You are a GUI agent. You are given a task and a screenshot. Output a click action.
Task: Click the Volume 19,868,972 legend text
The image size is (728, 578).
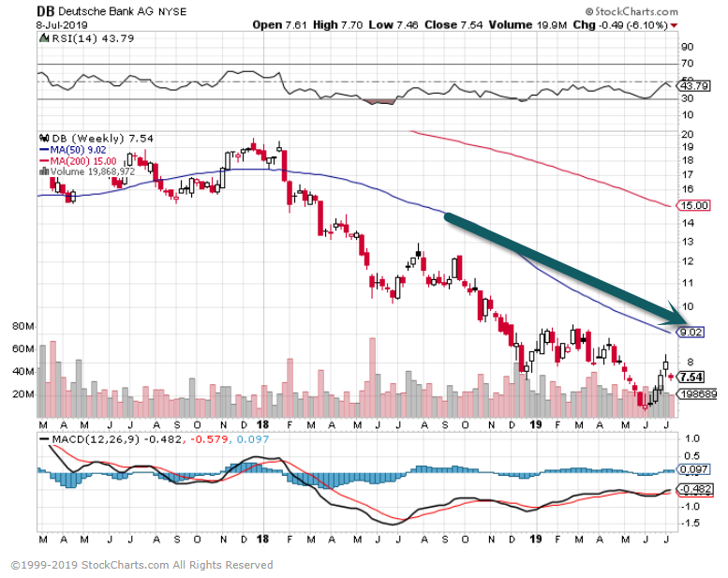pos(93,171)
